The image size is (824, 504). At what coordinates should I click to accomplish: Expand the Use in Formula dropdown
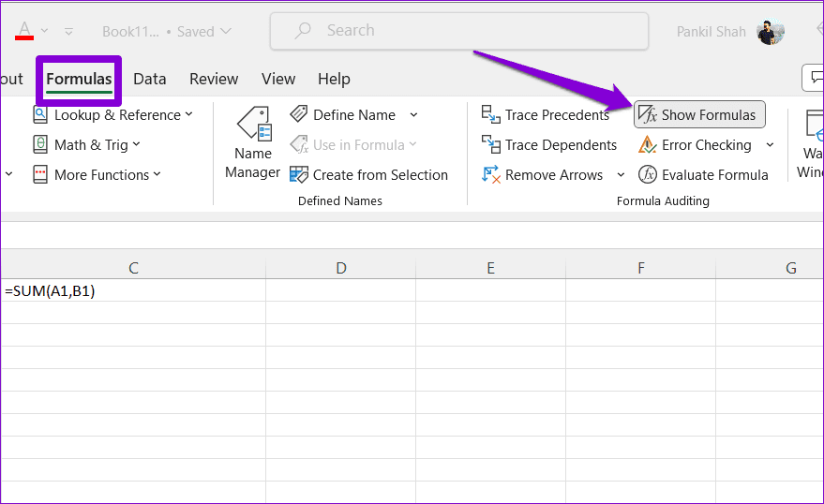(412, 144)
